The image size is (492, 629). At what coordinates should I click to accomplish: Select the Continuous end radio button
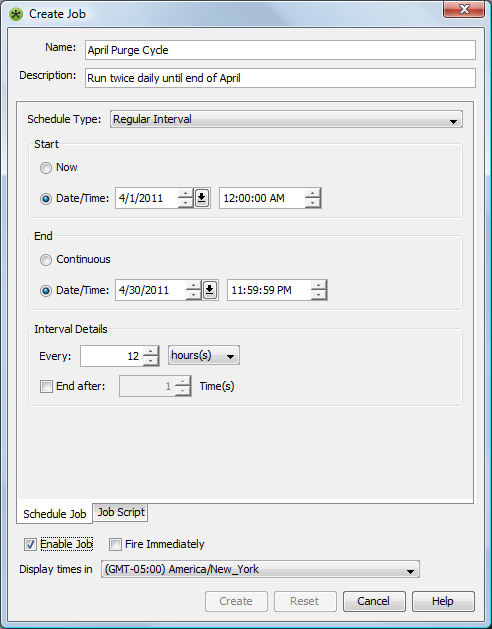click(46, 260)
